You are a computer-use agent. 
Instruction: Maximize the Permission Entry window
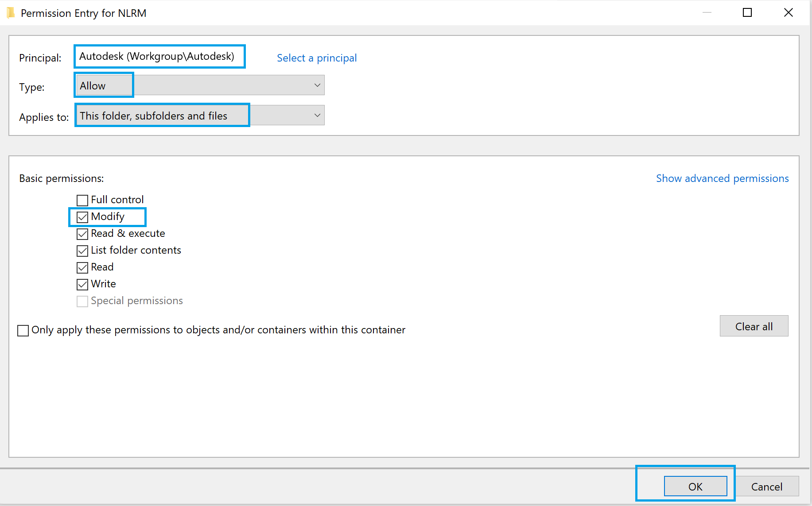(747, 13)
